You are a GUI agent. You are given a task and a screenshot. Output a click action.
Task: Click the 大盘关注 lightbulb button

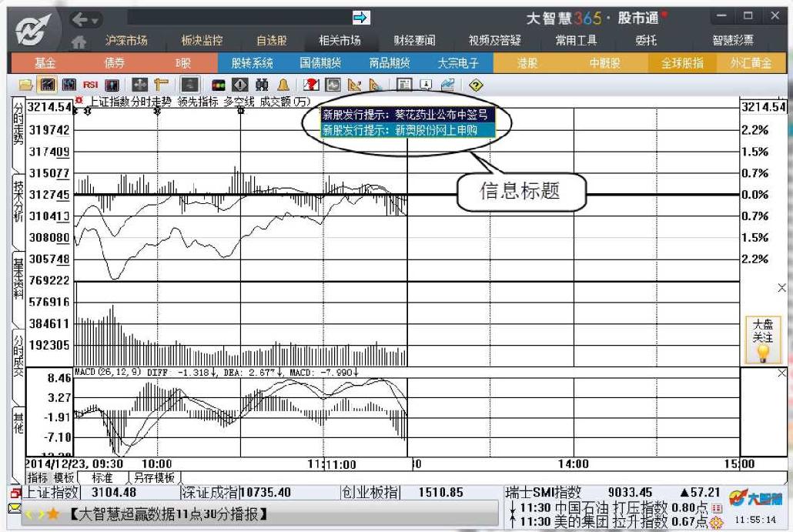pos(763,340)
